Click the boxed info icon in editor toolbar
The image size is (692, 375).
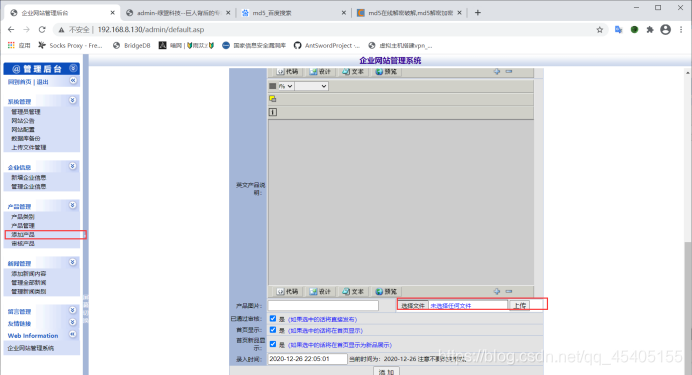tap(273, 112)
